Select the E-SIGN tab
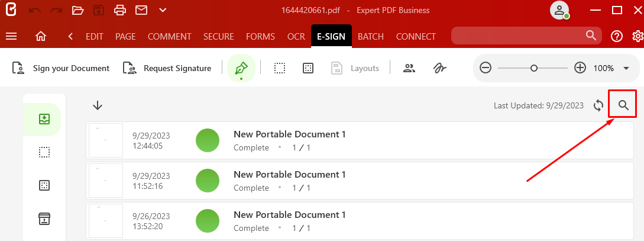This screenshot has width=644, height=241. (331, 36)
